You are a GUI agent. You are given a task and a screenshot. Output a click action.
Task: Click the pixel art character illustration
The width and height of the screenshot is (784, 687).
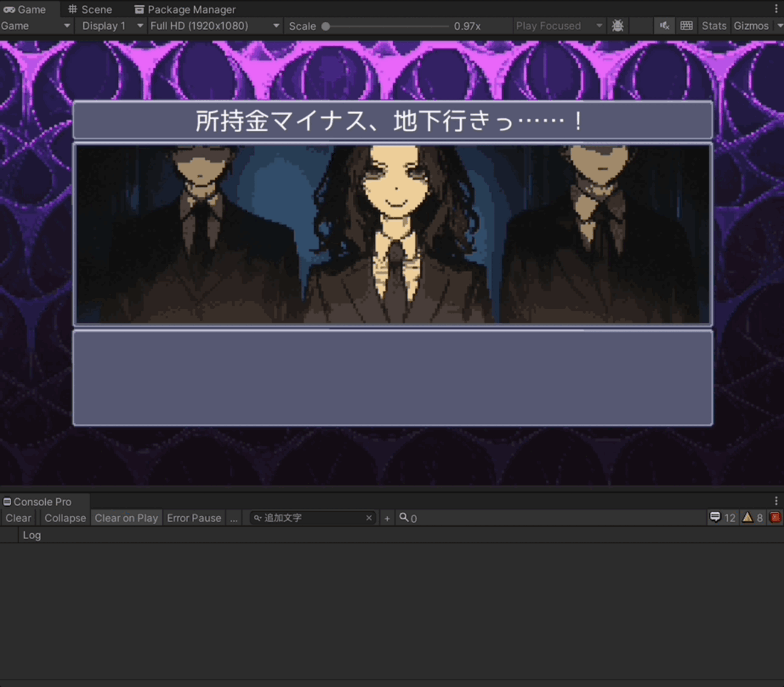pos(393,234)
